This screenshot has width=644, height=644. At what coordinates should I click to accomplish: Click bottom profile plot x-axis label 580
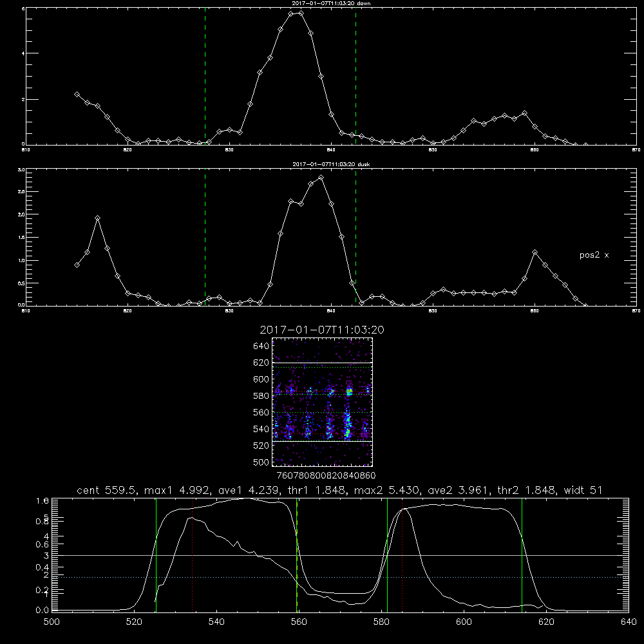tap(381, 622)
